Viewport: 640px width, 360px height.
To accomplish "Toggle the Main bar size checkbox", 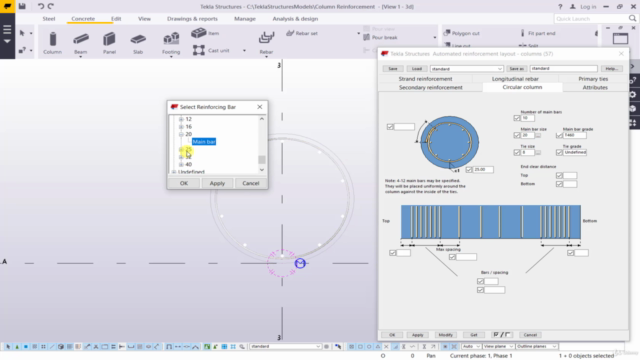I will 517,135.
